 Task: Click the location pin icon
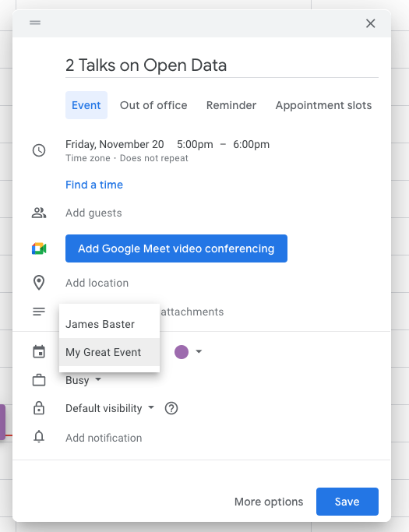[39, 283]
